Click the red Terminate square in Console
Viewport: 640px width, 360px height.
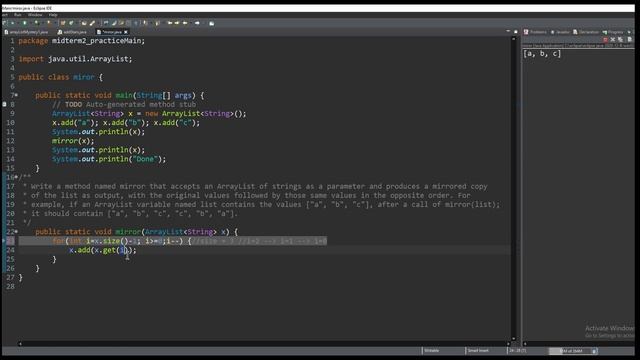click(x=605, y=40)
